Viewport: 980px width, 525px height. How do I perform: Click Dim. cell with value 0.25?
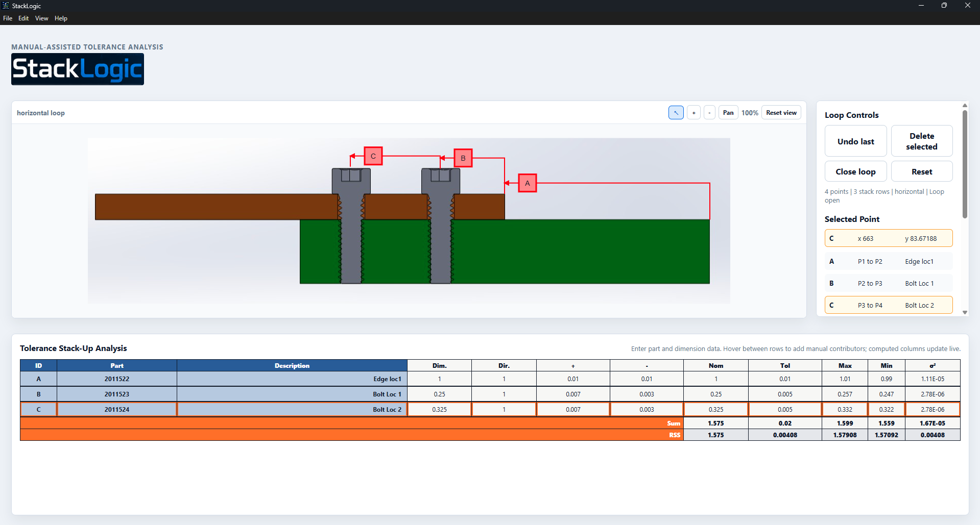coord(439,394)
